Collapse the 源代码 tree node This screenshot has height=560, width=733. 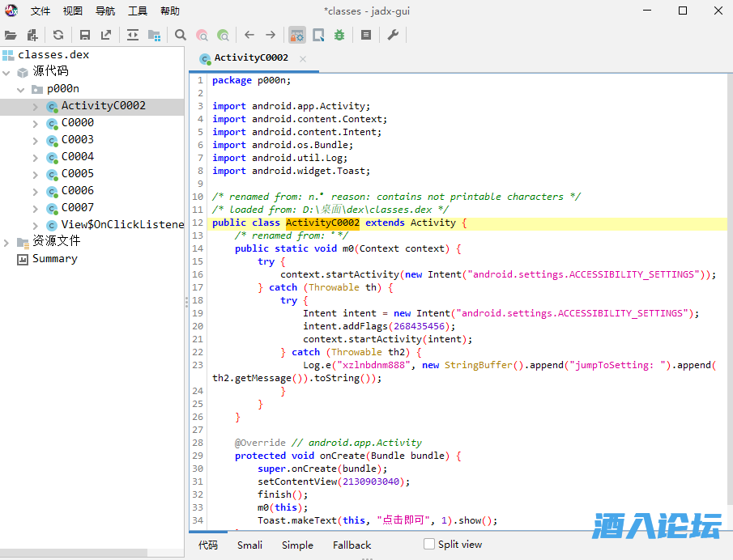[6, 72]
